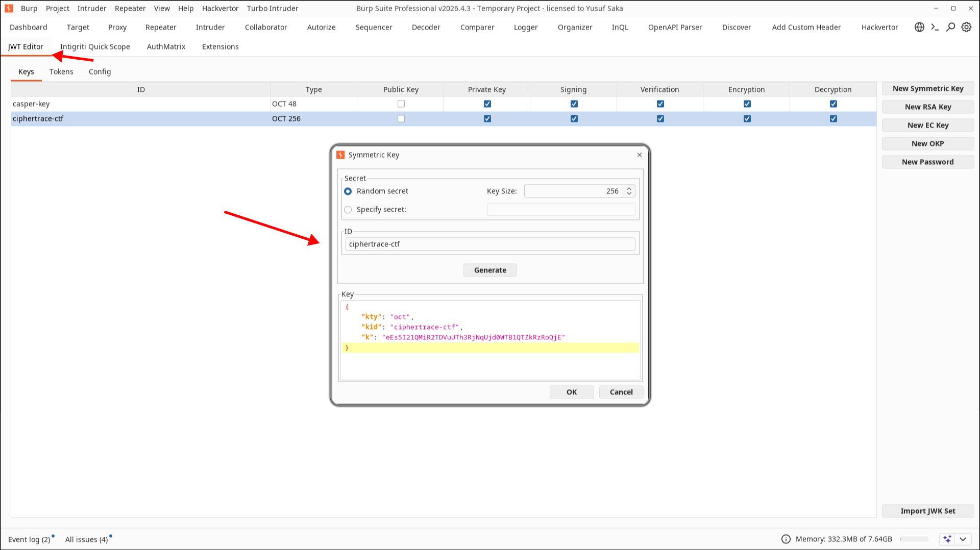Viewport: 980px width, 550px height.
Task: Click Import JWK Set button
Action: [x=928, y=511]
